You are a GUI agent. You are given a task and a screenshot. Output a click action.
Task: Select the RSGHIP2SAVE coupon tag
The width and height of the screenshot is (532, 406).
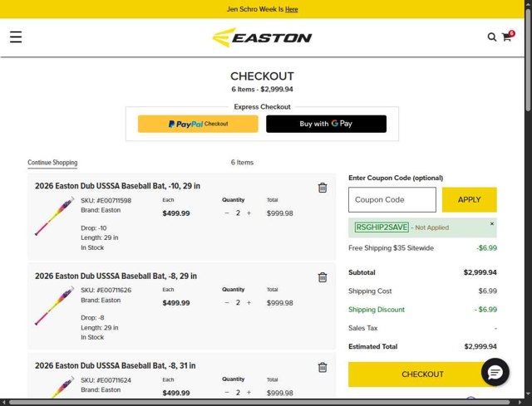[382, 227]
